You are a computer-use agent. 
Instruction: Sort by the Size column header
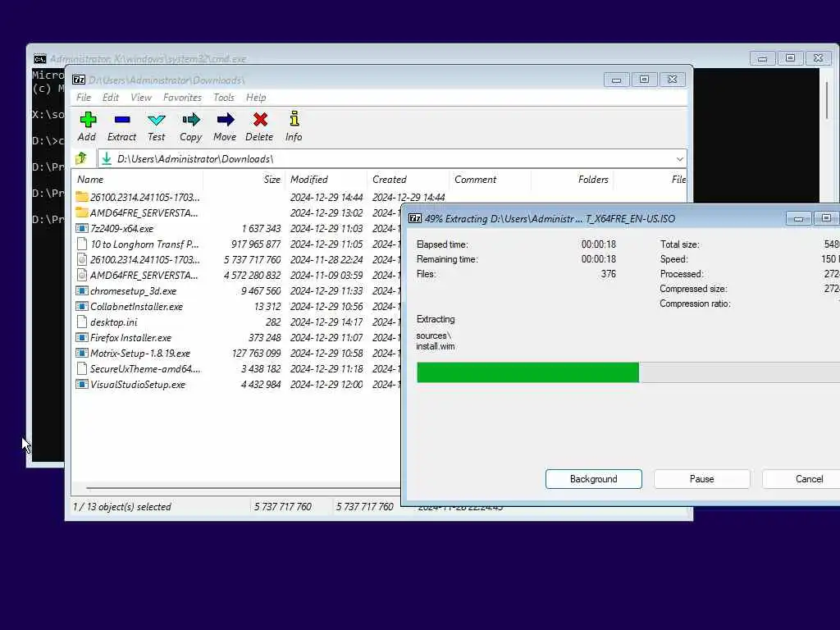(x=244, y=180)
